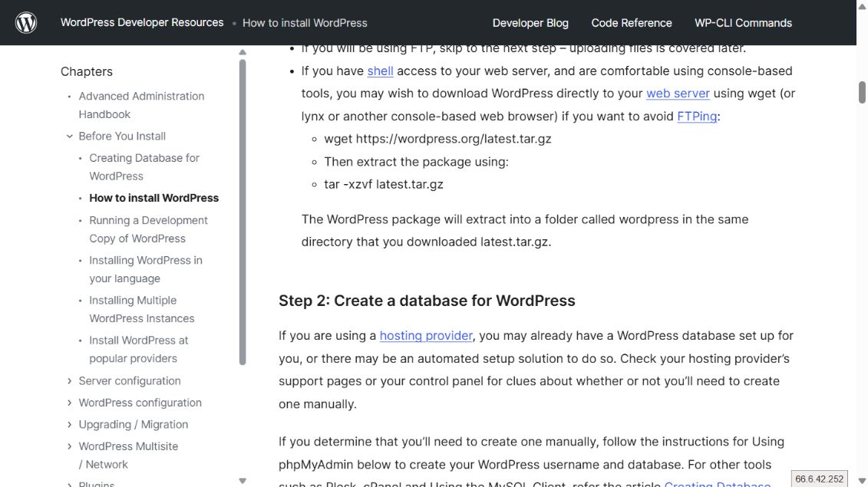Open WordPress Multisite / Network chapter link
The height and width of the screenshot is (487, 868).
(x=128, y=456)
